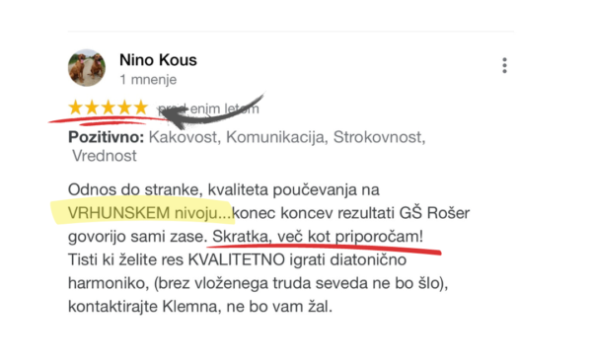The width and height of the screenshot is (592, 364).
Task: Click the bold 'Pozitivno:' label
Action: click(x=107, y=137)
